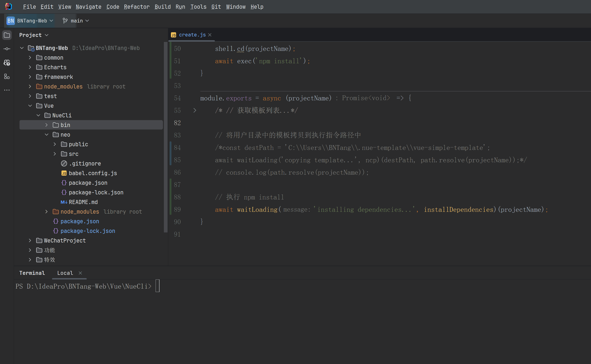Click the Run menu item in menubar
Screen dimensions: 591x364
[181, 7]
